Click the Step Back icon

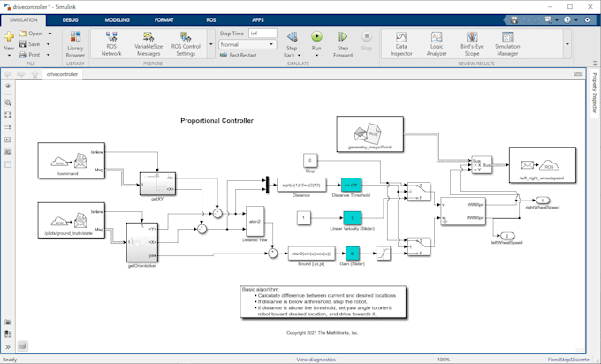point(292,37)
